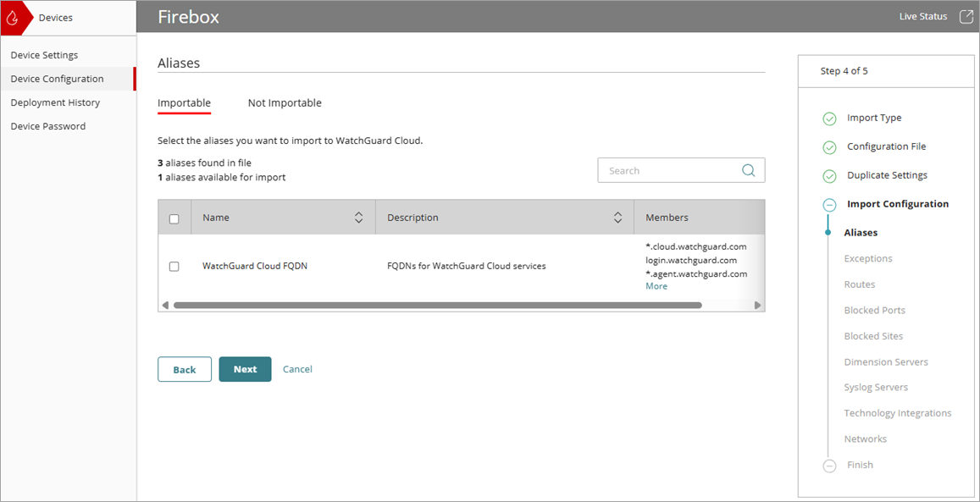Screen dimensions: 980x502
Task: Select the Technology Integrations sub-step
Action: (x=898, y=413)
